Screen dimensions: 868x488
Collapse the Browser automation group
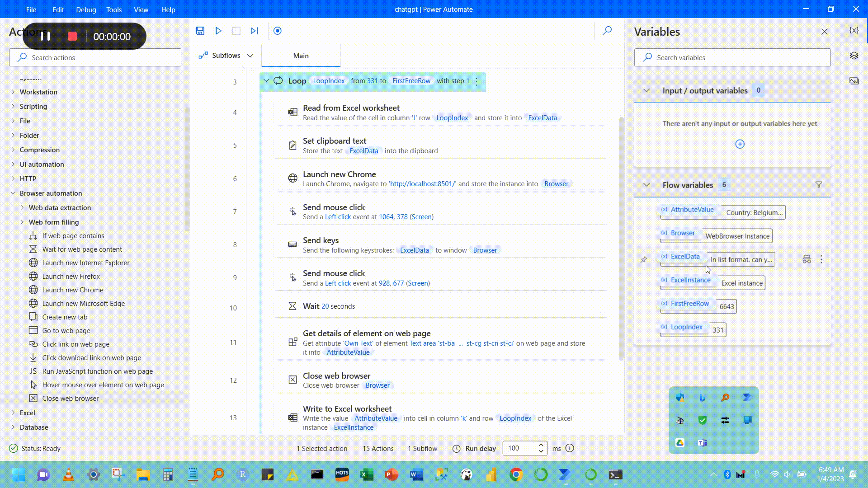tap(13, 193)
